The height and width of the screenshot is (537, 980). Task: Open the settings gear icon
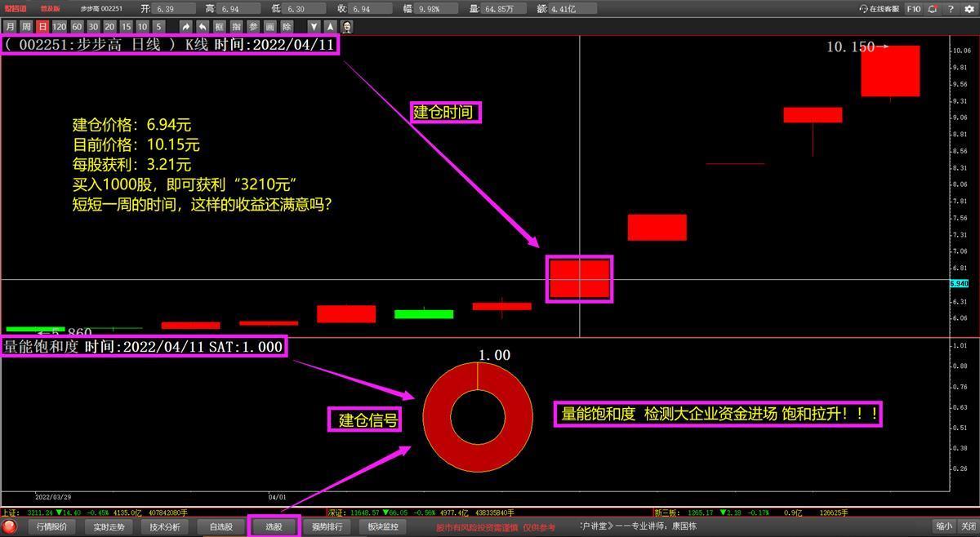pos(968,9)
